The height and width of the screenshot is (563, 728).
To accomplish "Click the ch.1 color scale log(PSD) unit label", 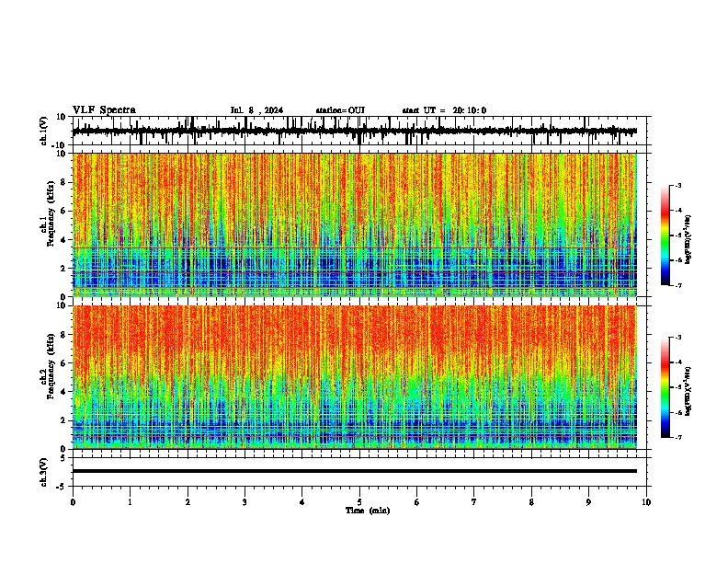I will coord(688,239).
